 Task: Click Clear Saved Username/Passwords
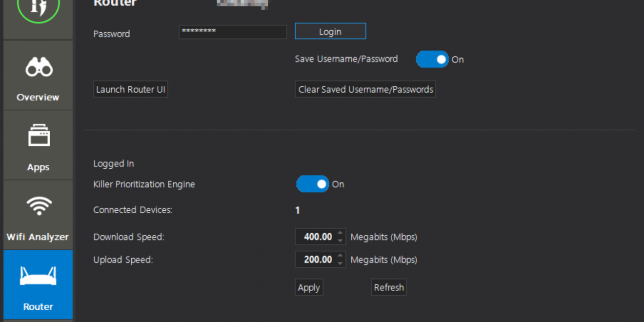365,90
